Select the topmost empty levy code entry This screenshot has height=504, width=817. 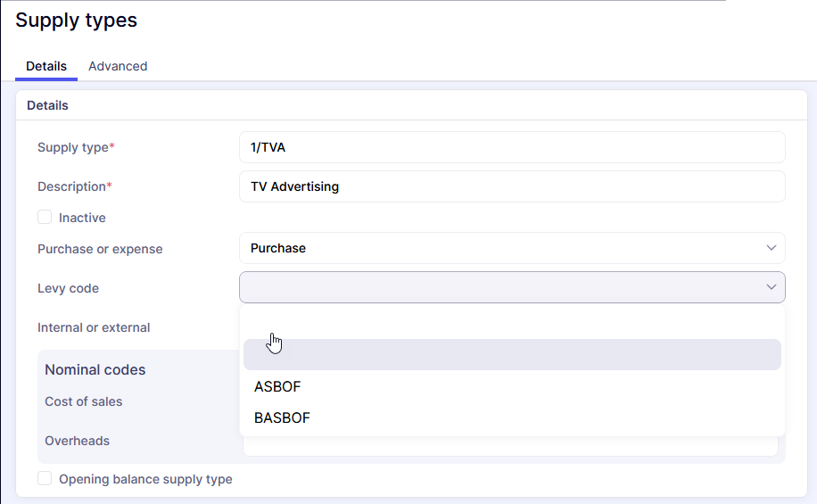(x=512, y=323)
